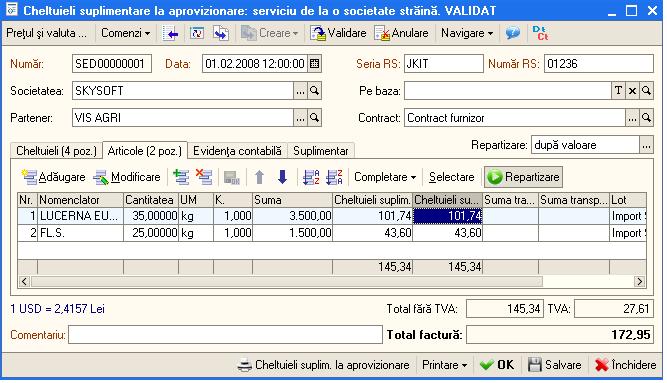Open the Evidența contabilă tab
Image resolution: width=667 pixels, height=383 pixels.
(237, 151)
